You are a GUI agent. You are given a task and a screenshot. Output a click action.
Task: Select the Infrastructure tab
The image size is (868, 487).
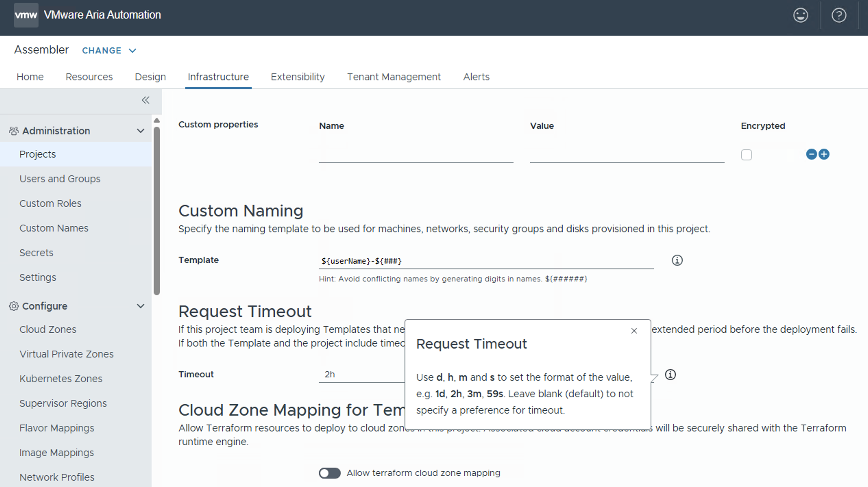tap(218, 77)
